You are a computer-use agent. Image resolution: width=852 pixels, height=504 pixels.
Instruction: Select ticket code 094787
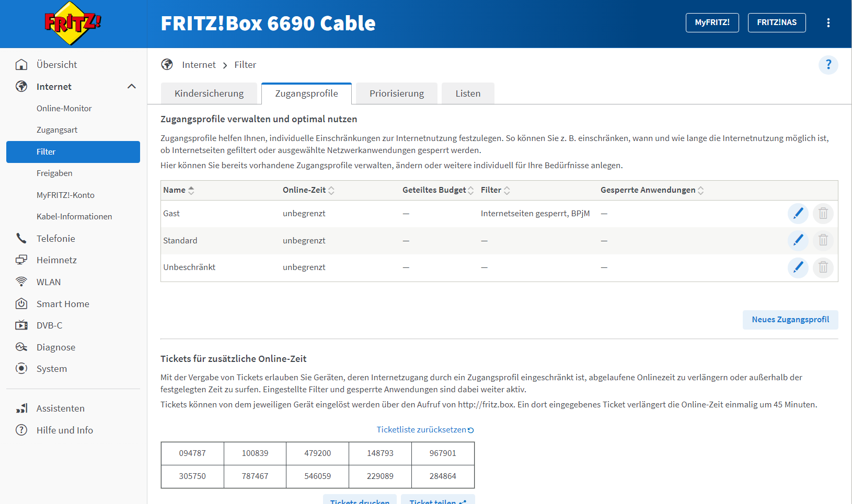(x=192, y=453)
